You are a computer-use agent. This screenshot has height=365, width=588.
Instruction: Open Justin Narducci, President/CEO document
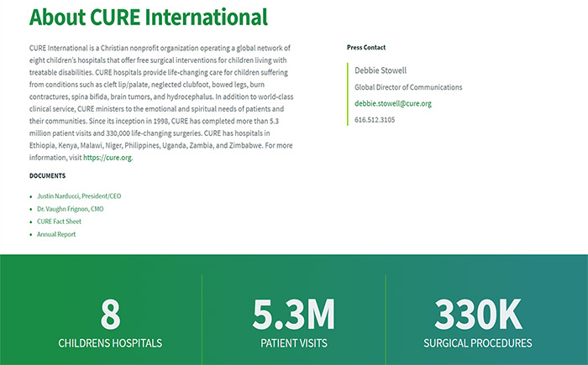point(79,196)
